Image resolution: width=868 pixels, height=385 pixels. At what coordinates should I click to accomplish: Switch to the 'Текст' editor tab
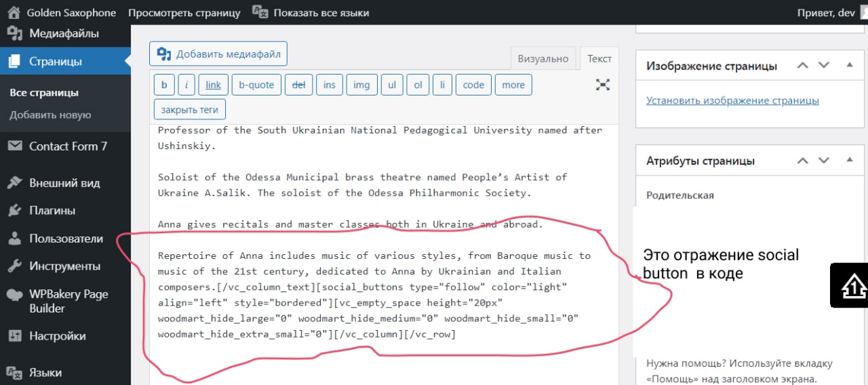(599, 58)
